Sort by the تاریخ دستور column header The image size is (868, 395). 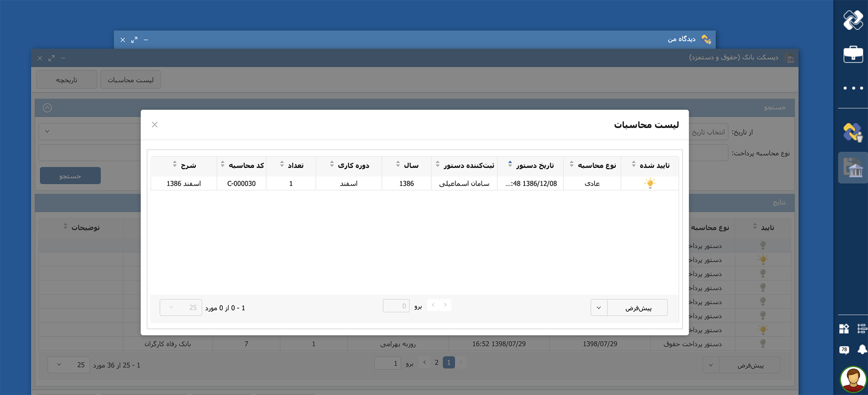tap(534, 166)
